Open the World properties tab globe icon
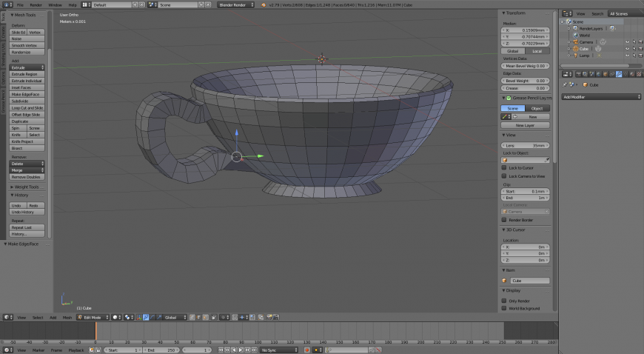 coord(598,74)
